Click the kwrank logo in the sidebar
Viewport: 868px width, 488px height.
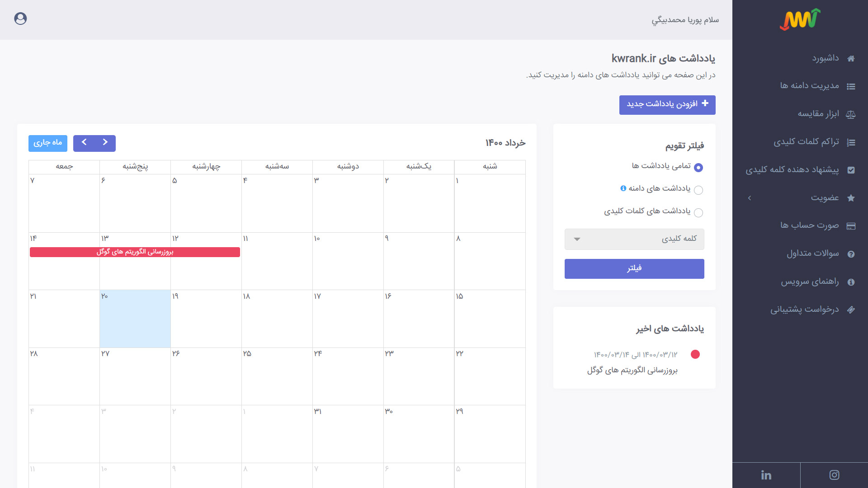800,19
